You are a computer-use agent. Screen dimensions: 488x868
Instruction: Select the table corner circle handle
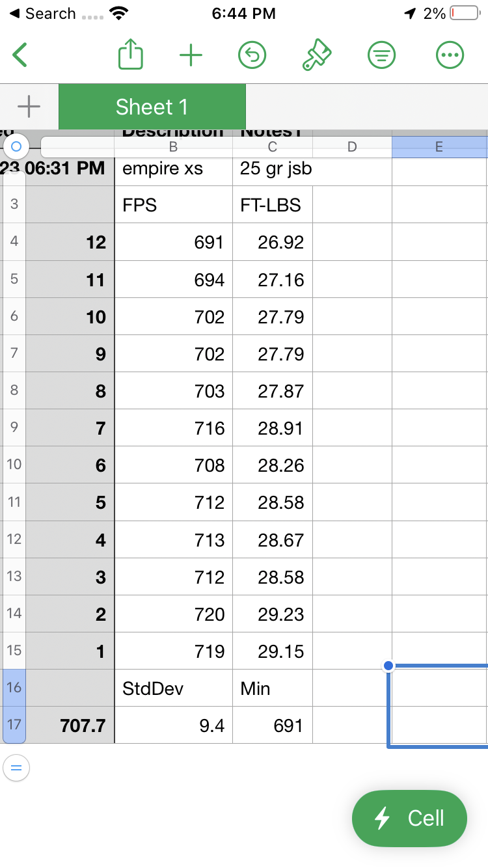tap(17, 146)
